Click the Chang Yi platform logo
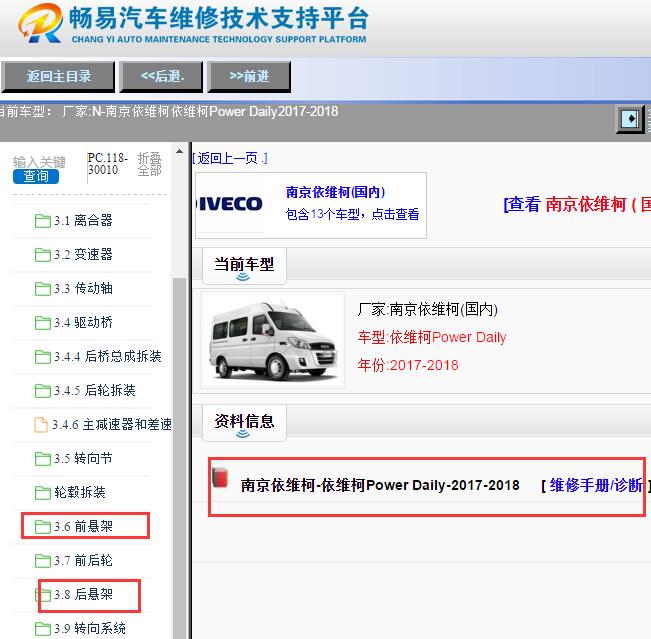 [x=41, y=23]
